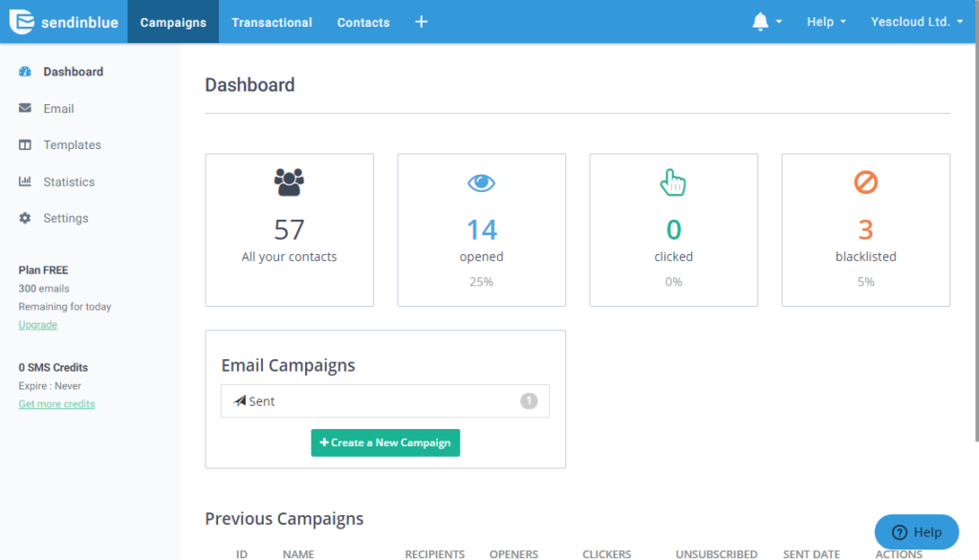979x560 pixels.
Task: Click the Settings gear icon in sidebar
Action: [x=25, y=218]
